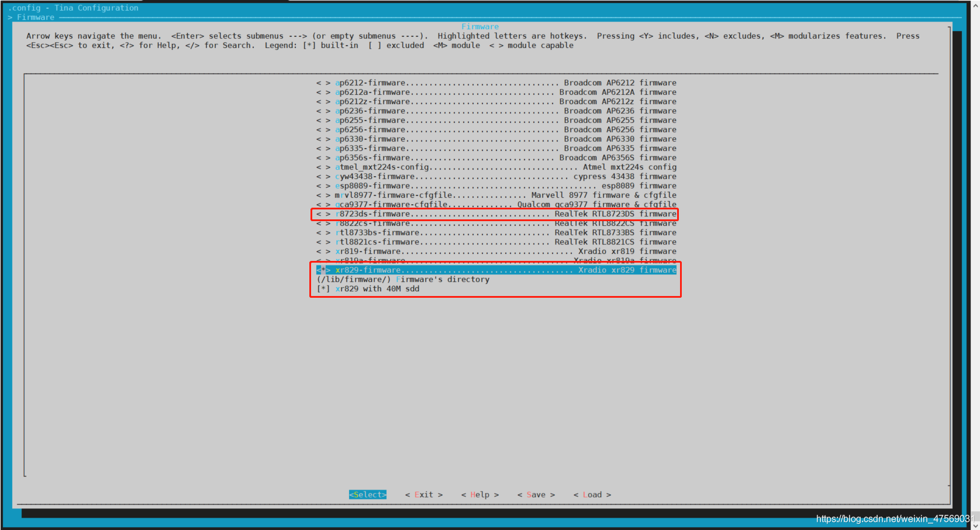Select the ap6212z-firmware entry
Screen dimensions: 980x530
[x=496, y=102]
